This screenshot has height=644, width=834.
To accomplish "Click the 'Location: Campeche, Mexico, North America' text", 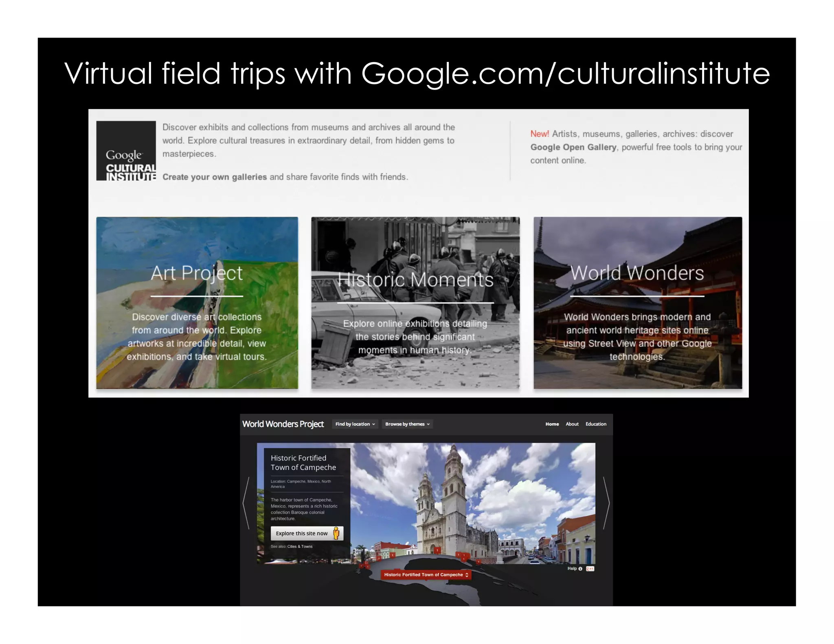I will [301, 484].
